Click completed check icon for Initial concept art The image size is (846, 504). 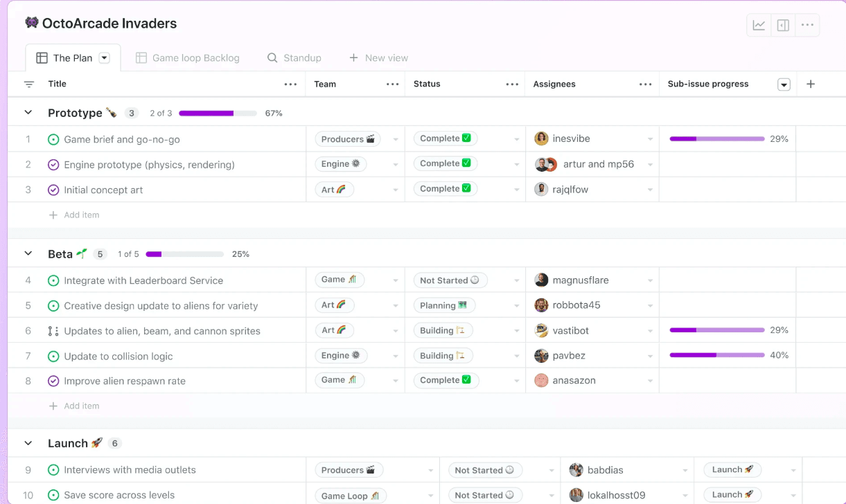53,190
